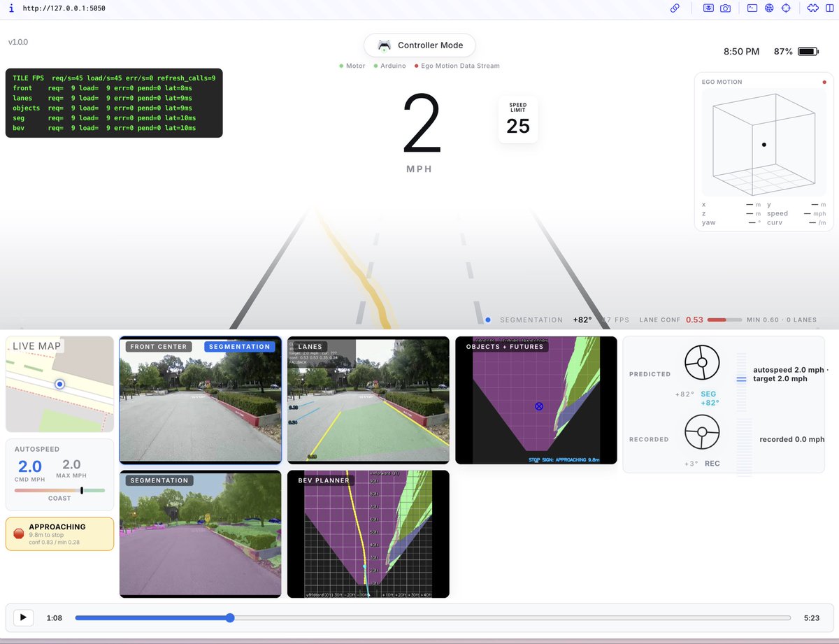Click the FRONT CENTER camera label

point(159,346)
